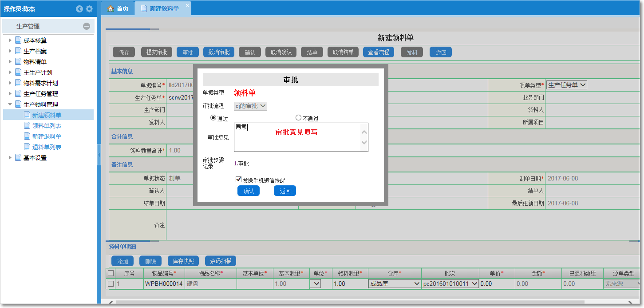Click 确认 in the approval dialog
Viewport: 644px width, 308px height.
tap(248, 191)
